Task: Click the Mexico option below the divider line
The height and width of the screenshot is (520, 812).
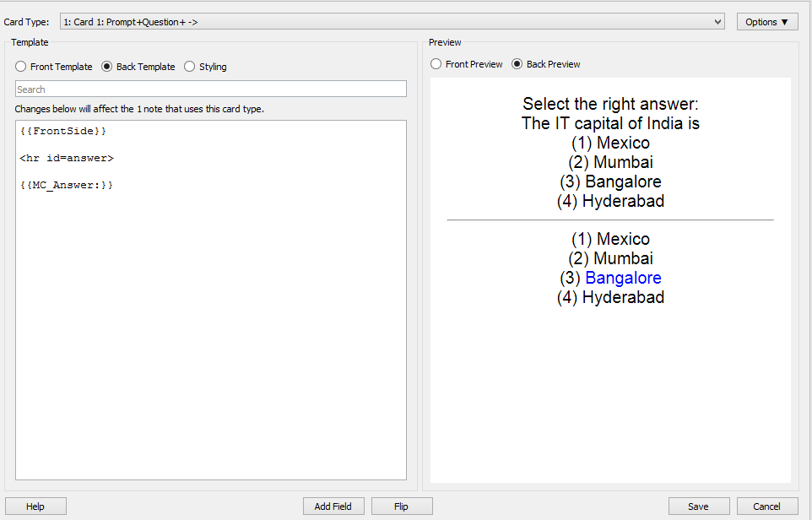Action: tap(610, 239)
